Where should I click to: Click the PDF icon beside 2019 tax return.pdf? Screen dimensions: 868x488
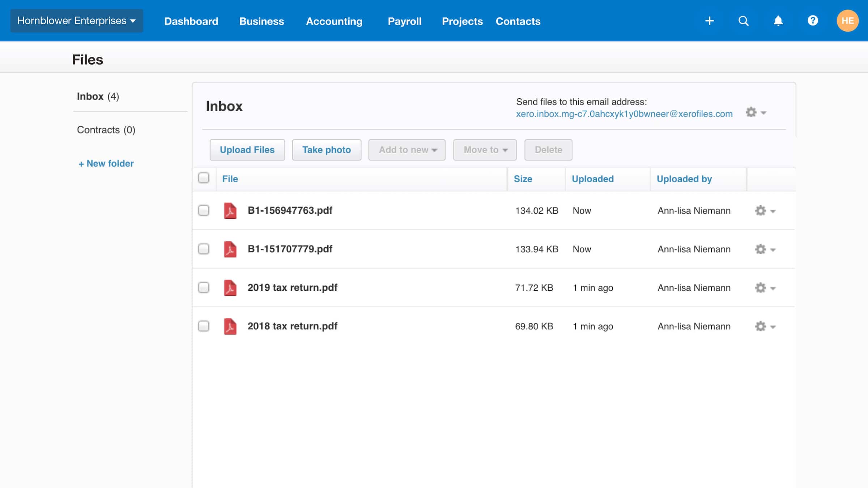tap(230, 287)
